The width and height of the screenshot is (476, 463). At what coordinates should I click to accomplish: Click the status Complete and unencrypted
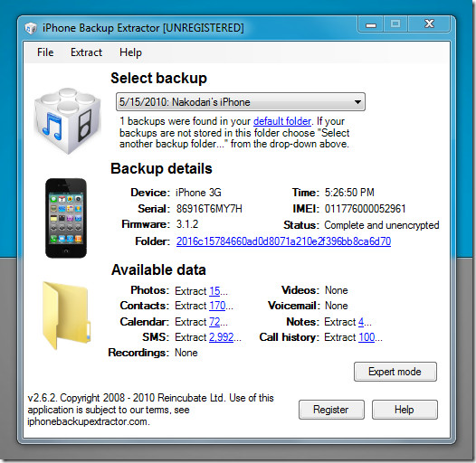point(382,225)
